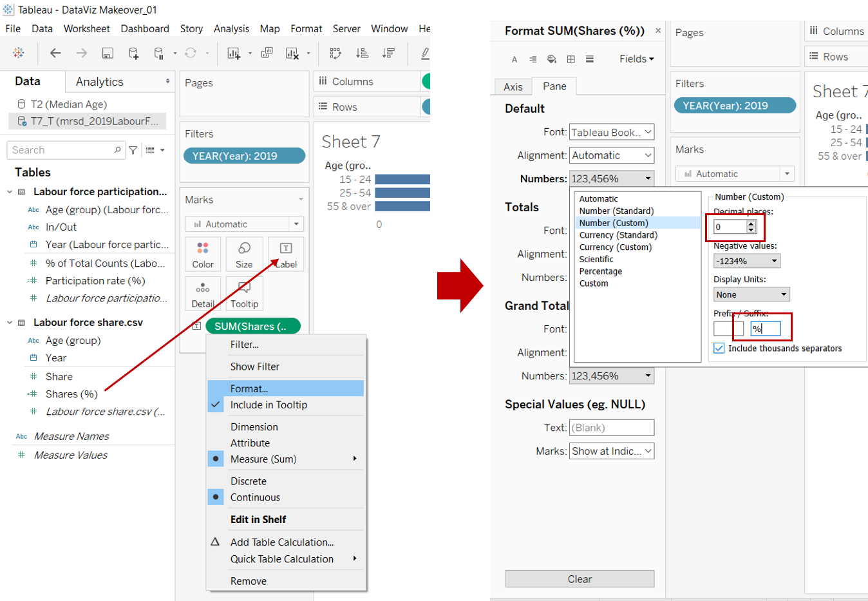Click the New Data Source toolbar icon
This screenshot has height=601, width=868.
(x=133, y=53)
